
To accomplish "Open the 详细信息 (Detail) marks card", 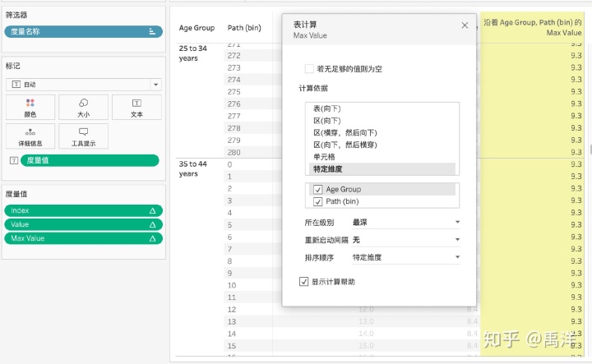I will pyautogui.click(x=30, y=136).
